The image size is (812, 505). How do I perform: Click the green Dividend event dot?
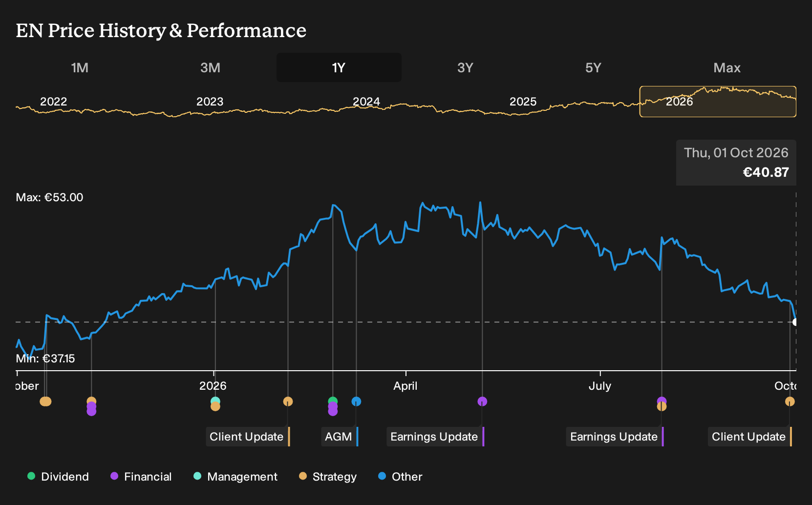333,401
